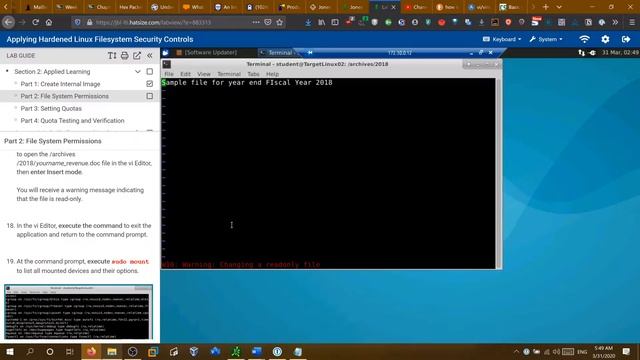Click the 'sudo mount' command text
The width and height of the screenshot is (640, 360).
130,262
